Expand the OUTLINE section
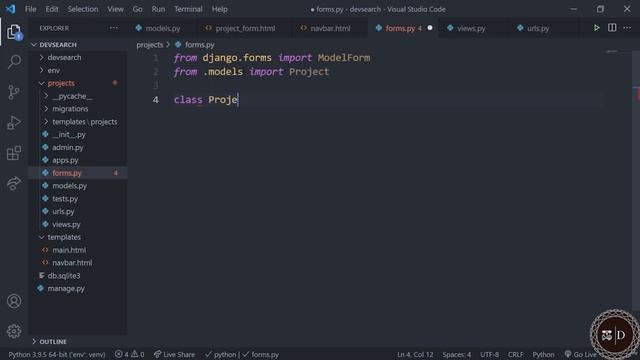Image resolution: width=640 pixels, height=360 pixels. (78, 341)
